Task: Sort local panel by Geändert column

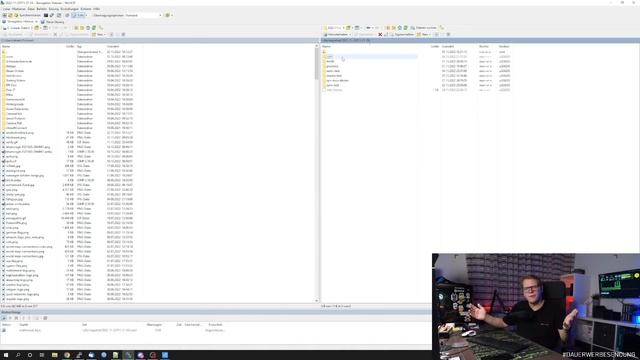Action: (x=113, y=47)
